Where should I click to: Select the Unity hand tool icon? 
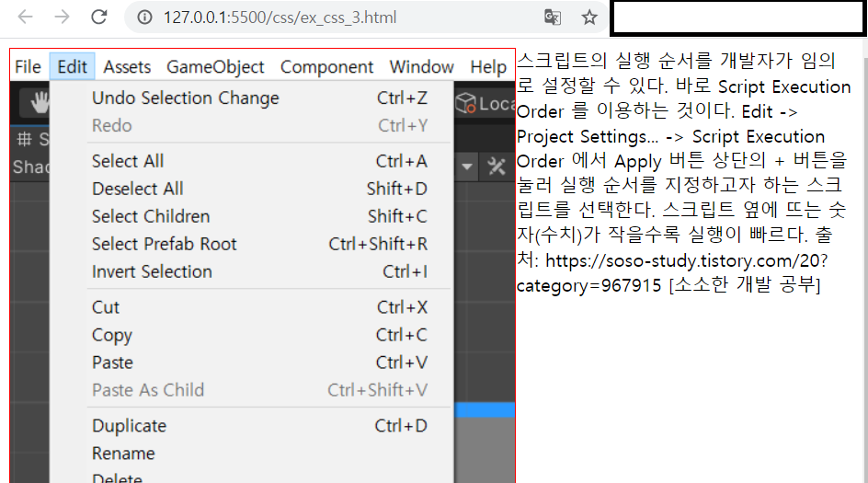pyautogui.click(x=40, y=102)
